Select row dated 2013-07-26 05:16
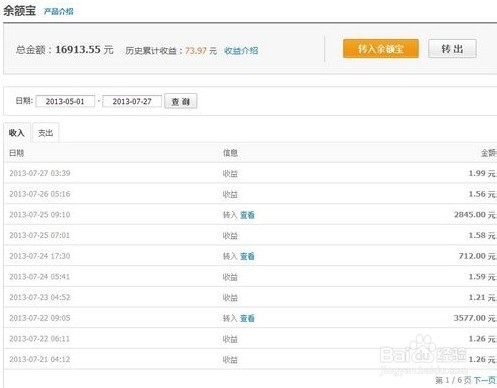This screenshot has width=497, height=388. 250,194
